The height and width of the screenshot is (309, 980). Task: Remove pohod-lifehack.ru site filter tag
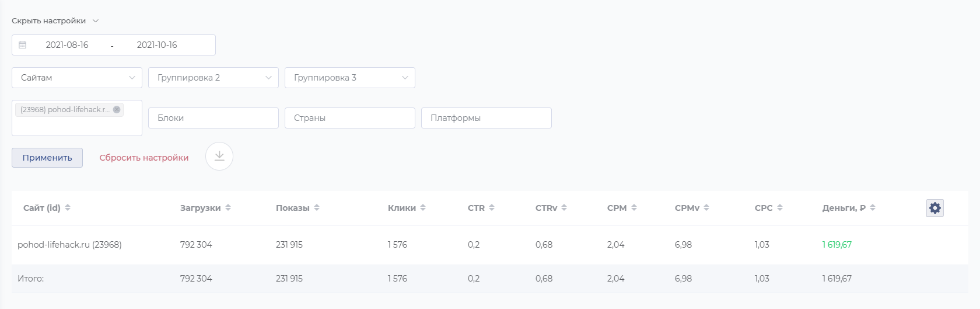[x=117, y=110]
